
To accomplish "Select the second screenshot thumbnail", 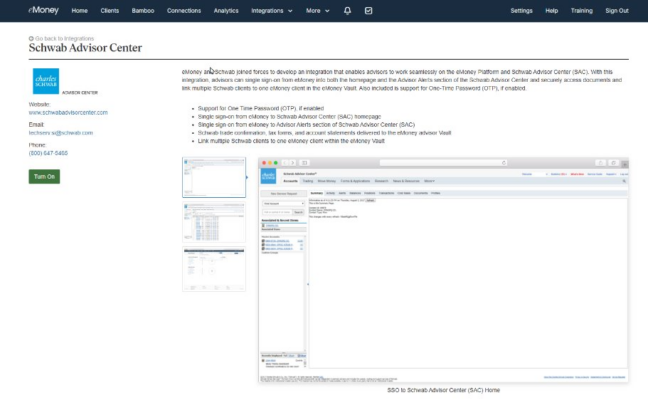I will coord(214,222).
